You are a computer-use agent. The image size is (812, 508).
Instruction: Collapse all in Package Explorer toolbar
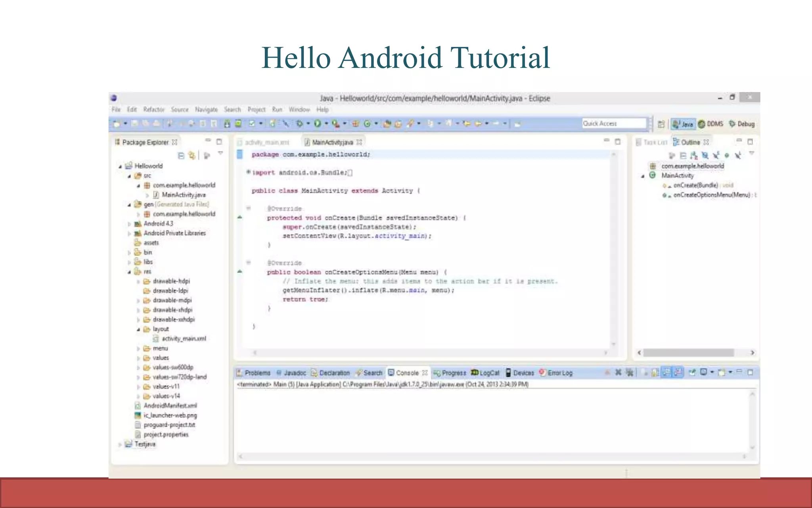(181, 156)
